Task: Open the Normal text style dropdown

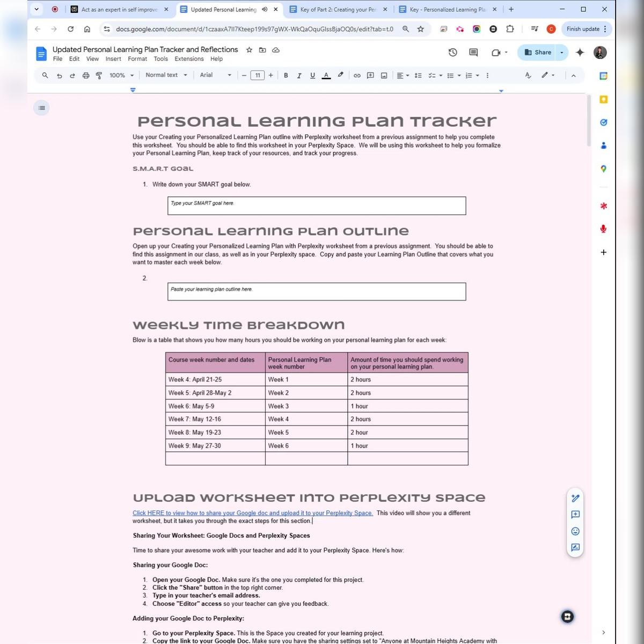Action: (166, 75)
